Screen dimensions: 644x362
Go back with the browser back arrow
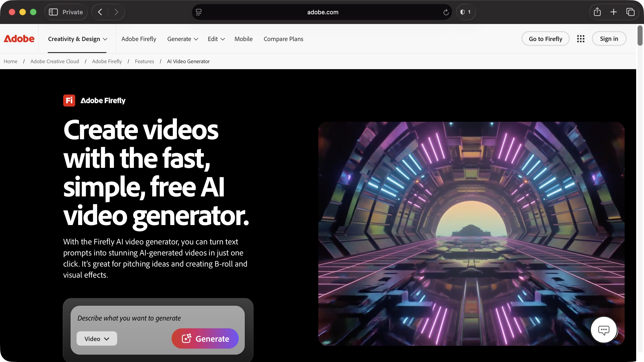point(100,12)
